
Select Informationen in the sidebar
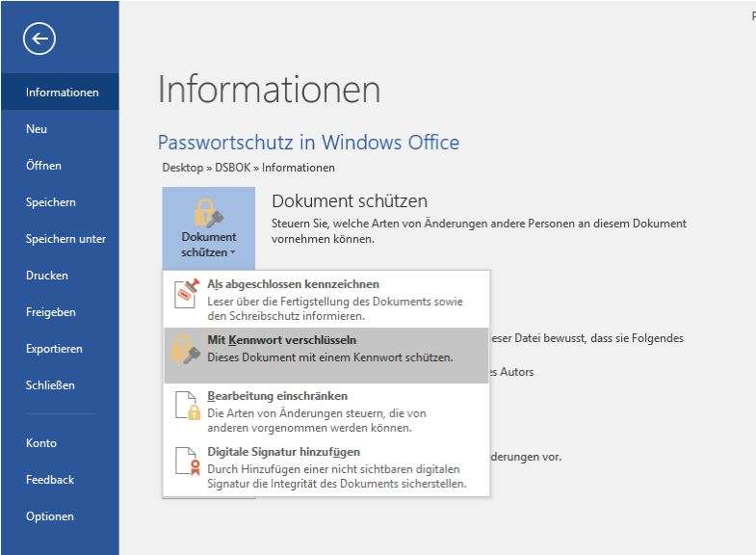pos(60,92)
